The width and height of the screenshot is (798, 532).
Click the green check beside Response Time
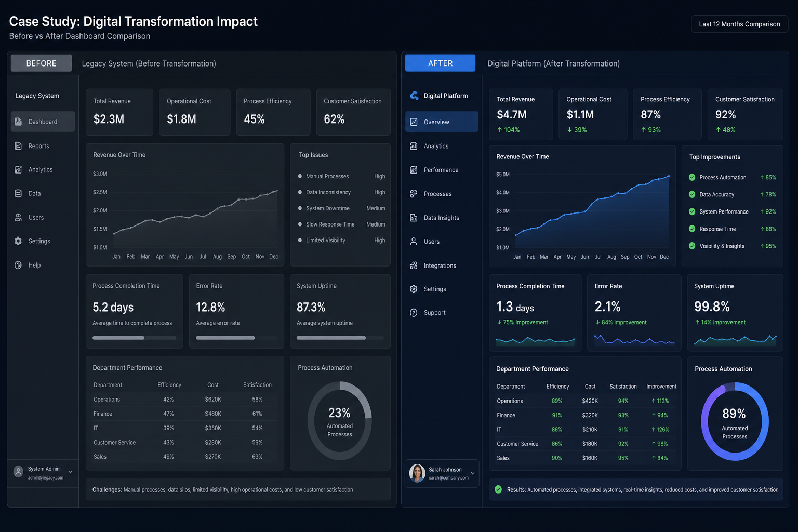tap(692, 229)
